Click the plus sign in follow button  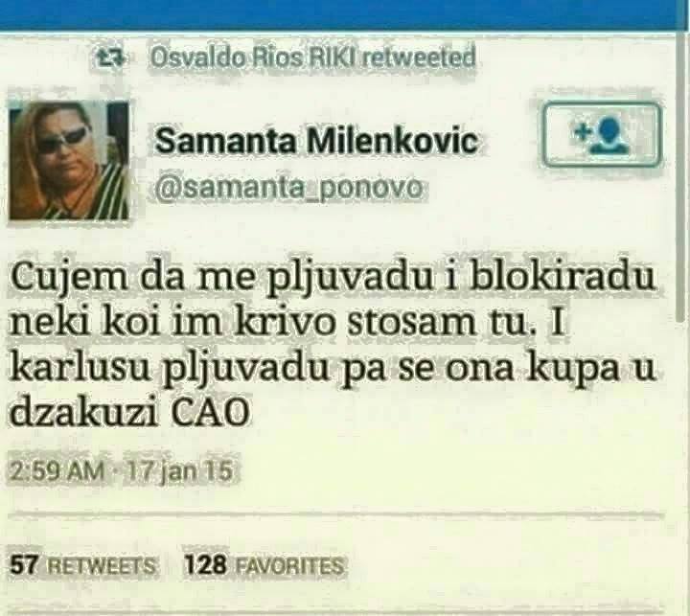tap(581, 132)
